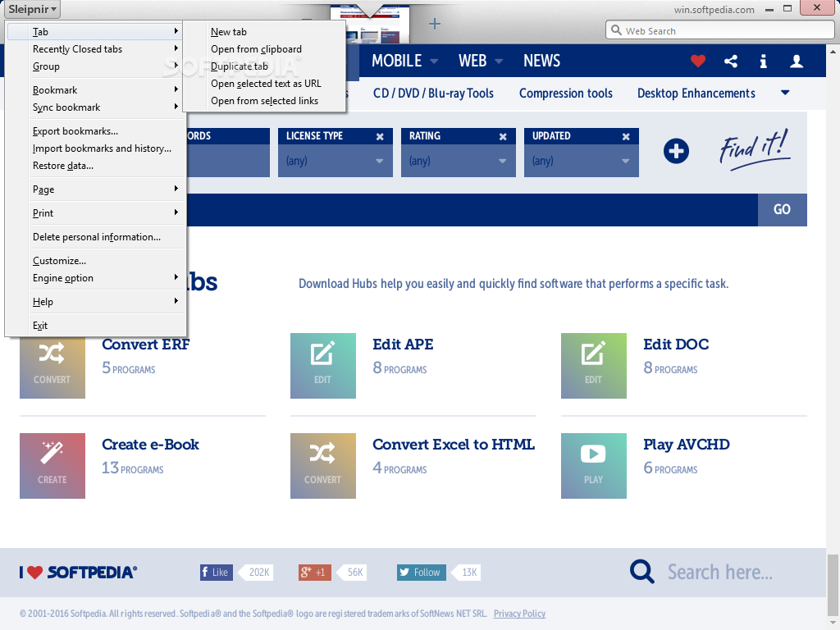
Task: Expand Sync bookmark submenu
Action: pos(95,107)
